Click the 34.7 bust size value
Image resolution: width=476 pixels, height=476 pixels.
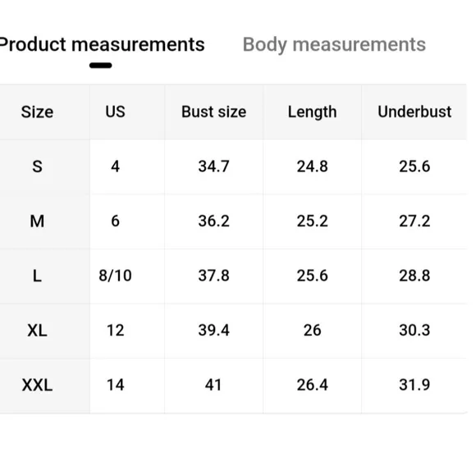[x=213, y=167]
